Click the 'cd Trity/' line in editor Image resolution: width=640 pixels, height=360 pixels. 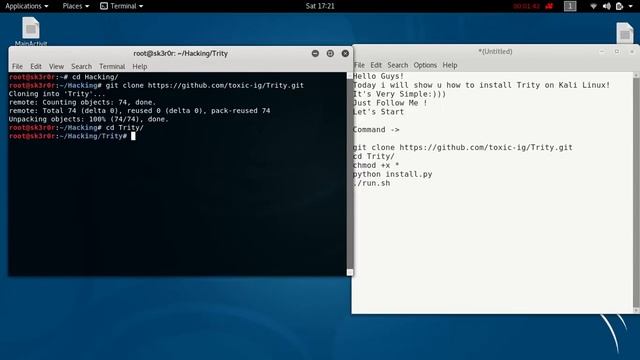click(x=374, y=156)
